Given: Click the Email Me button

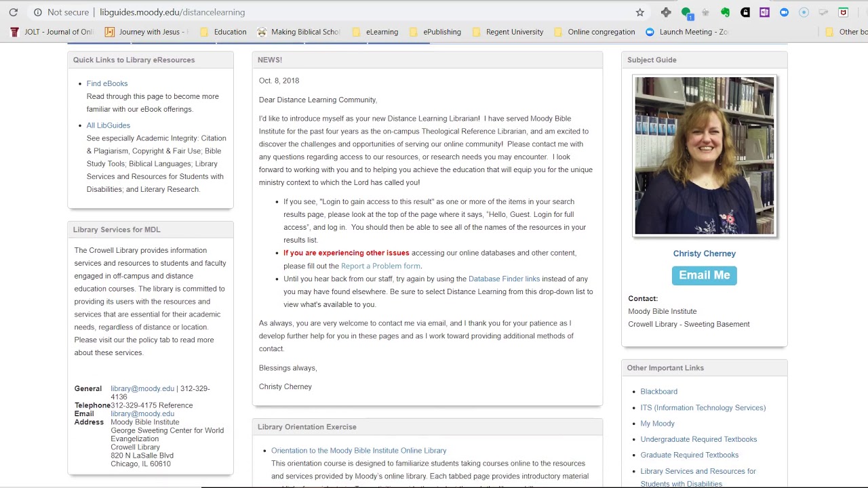Looking at the screenshot, I should (x=705, y=275).
